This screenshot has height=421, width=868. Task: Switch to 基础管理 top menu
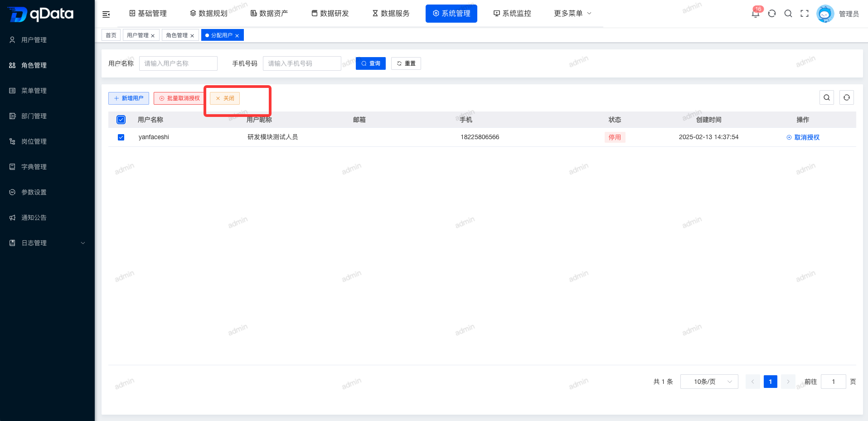148,14
